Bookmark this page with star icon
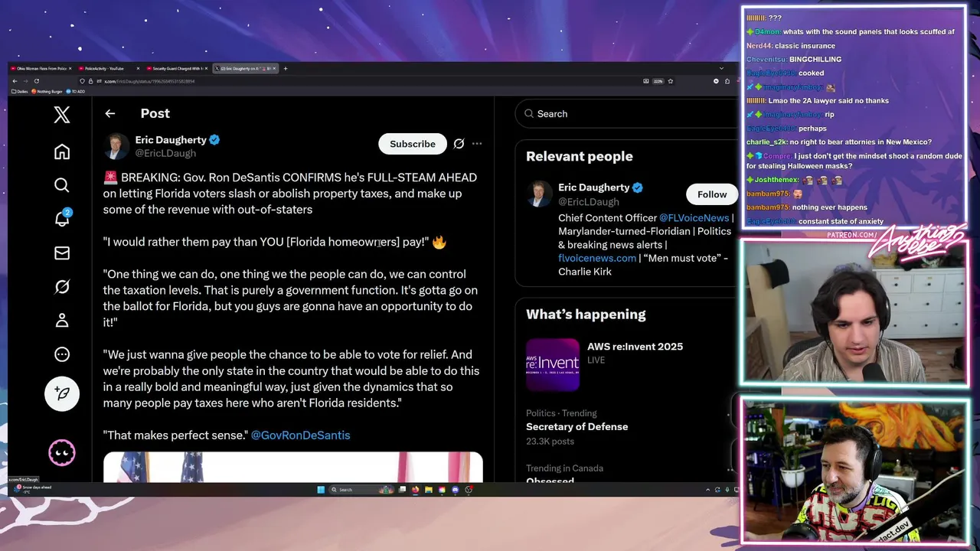The height and width of the screenshot is (551, 980). 671,81
